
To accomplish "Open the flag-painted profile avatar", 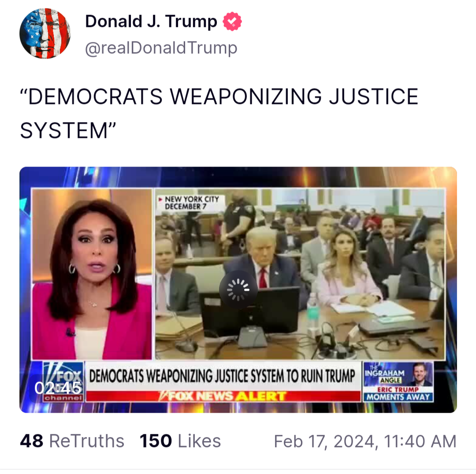I will point(45,33).
